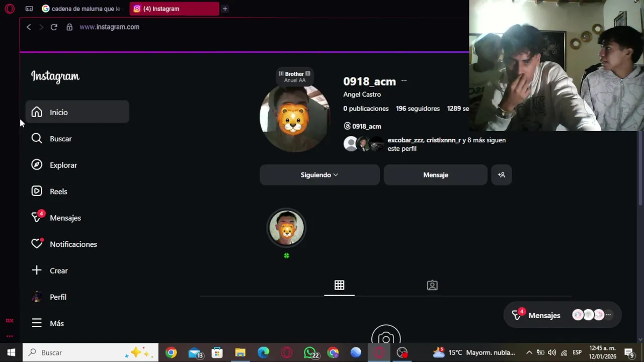Select the (4) Instagram browser tab
The image size is (644, 362).
point(174,9)
